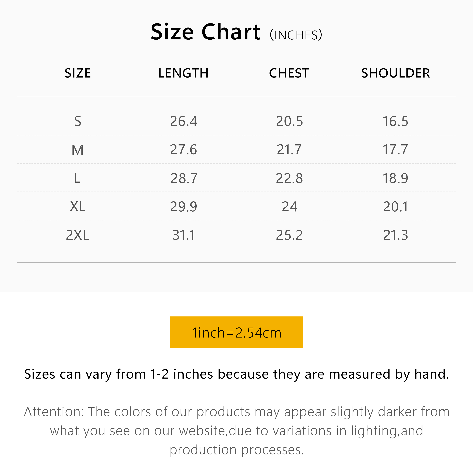
Task: Click the (INCHES) unit label
Action: click(296, 35)
